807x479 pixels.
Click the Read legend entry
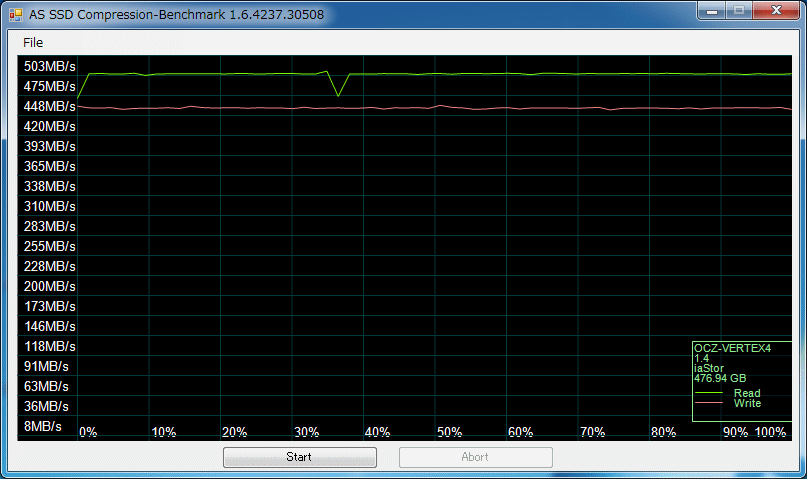[x=747, y=393]
